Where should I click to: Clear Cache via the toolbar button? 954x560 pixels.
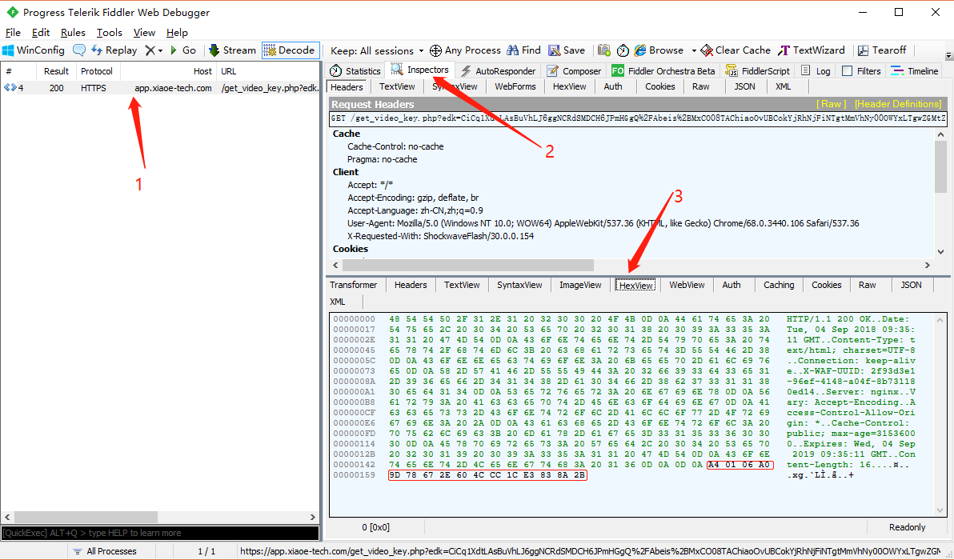coord(736,50)
